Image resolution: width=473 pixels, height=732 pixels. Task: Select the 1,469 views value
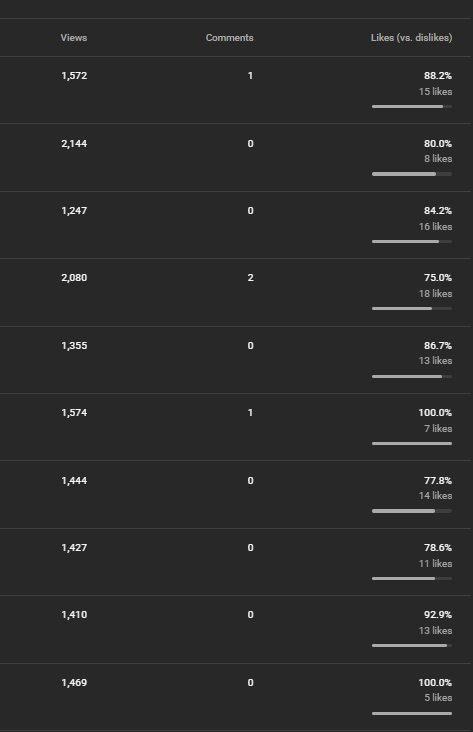74,683
